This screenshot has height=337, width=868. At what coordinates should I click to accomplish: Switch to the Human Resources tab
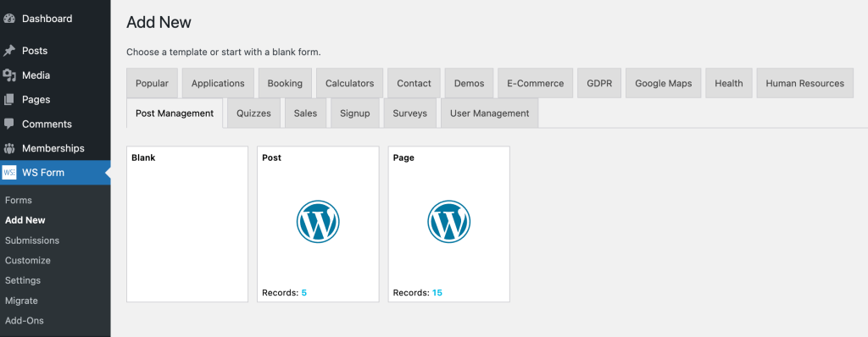pos(805,83)
